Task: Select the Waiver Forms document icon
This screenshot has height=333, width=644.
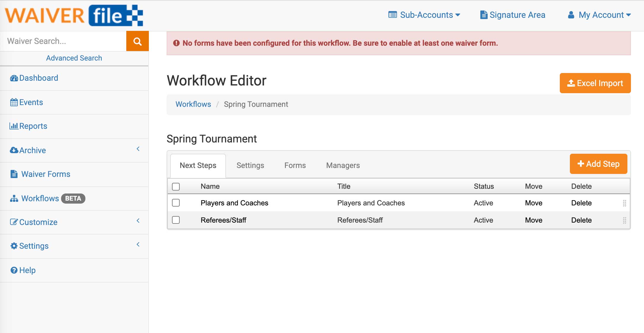Action: point(14,174)
